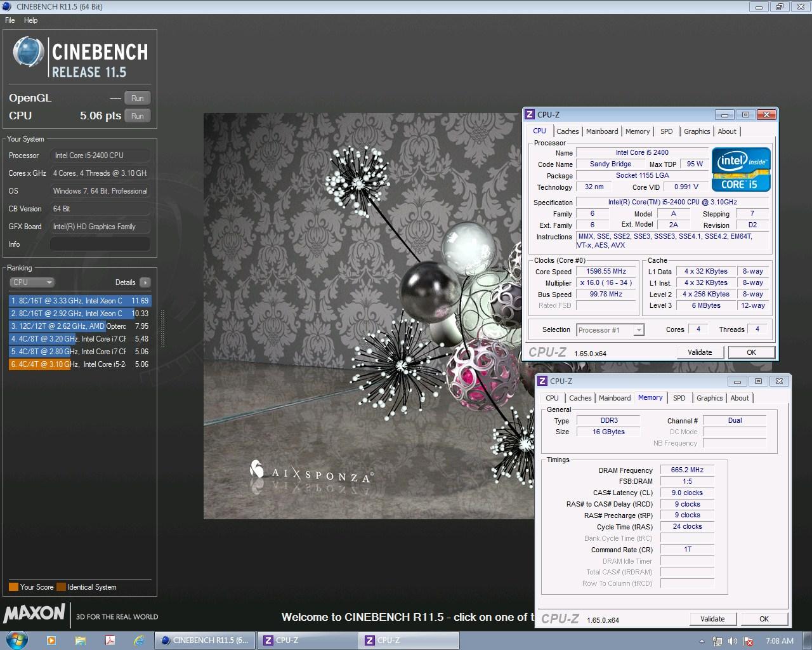This screenshot has height=650, width=812.
Task: Open the File menu in Cinebench
Action: click(10, 20)
